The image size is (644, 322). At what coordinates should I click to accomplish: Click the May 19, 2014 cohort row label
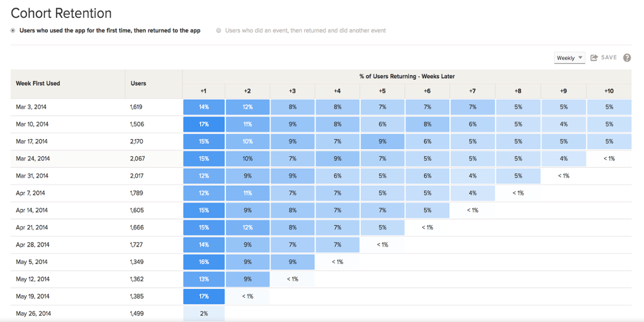point(32,296)
